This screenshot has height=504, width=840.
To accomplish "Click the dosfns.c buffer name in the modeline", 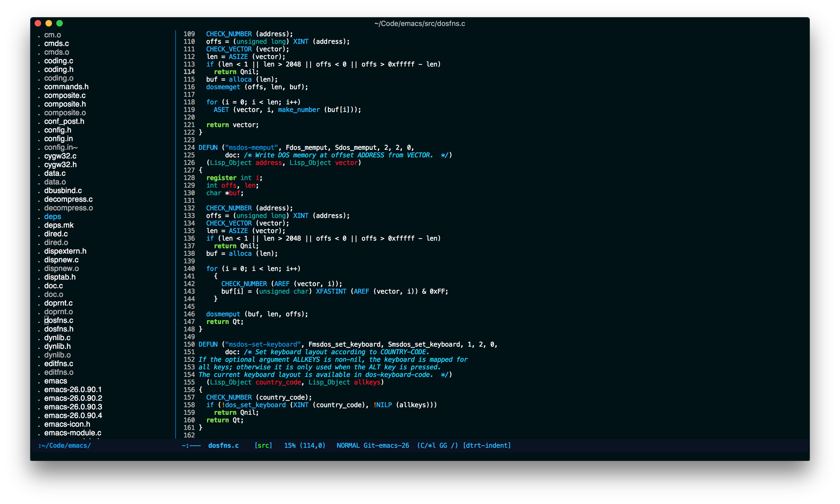I will [x=223, y=445].
